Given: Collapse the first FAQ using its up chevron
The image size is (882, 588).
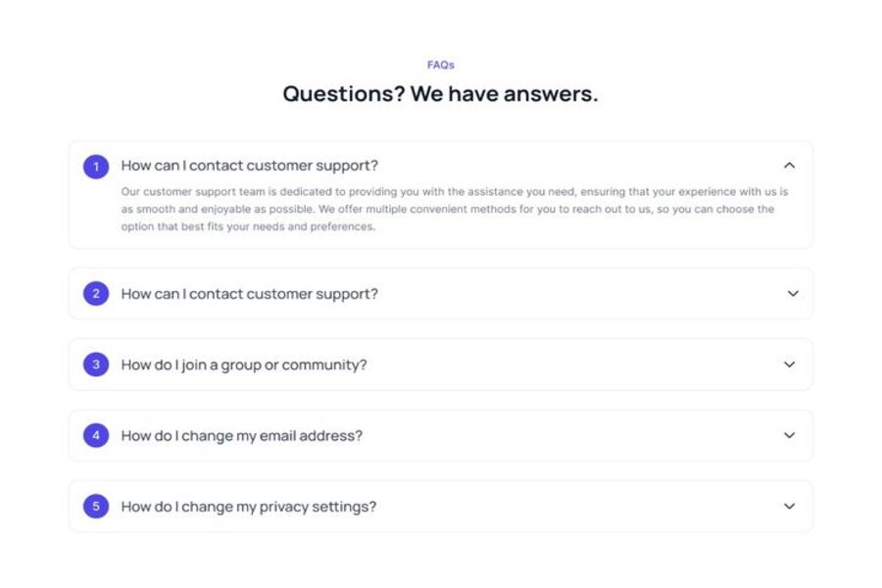Looking at the screenshot, I should (x=789, y=166).
